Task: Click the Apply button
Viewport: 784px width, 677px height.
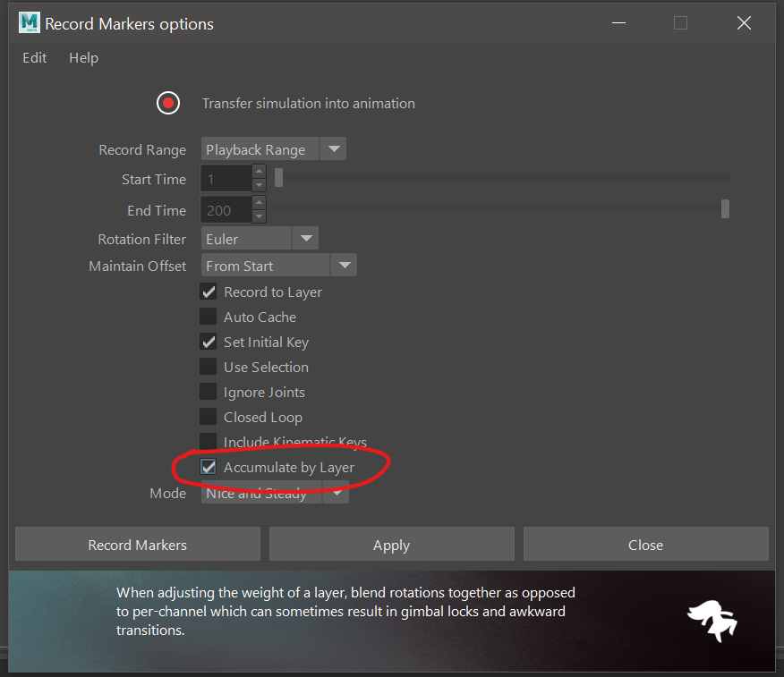Action: coord(391,544)
